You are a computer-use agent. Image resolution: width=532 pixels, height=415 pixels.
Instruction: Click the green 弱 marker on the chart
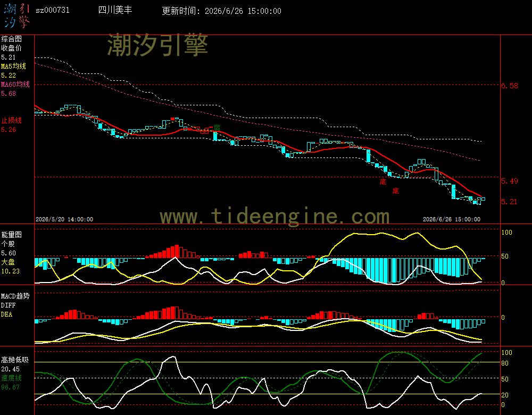pyautogui.click(x=217, y=128)
